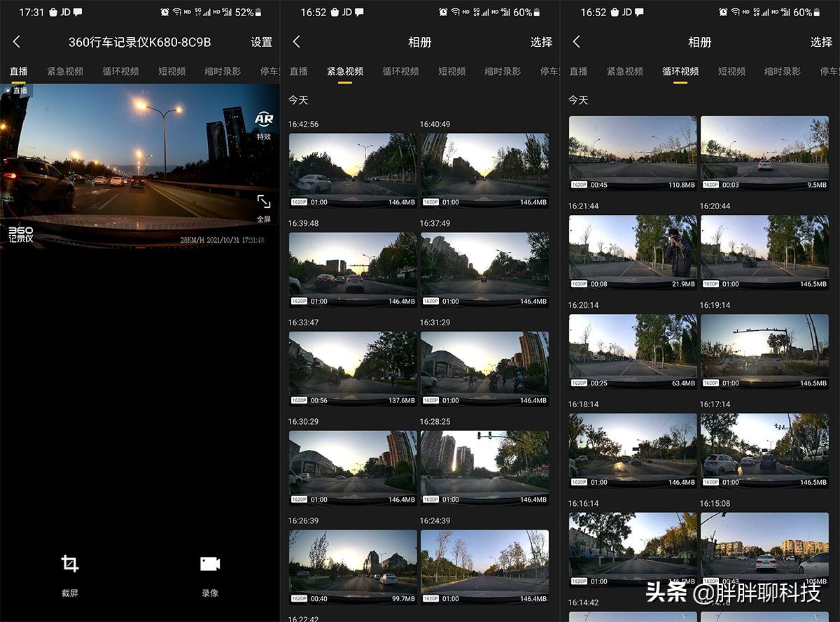Switch to 紧急视频 tab on the live view screen
The width and height of the screenshot is (840, 622).
[x=65, y=71]
